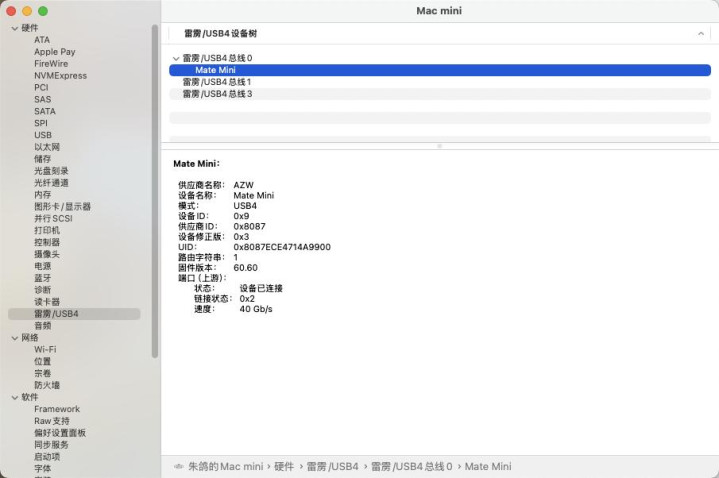Open the SPI entry
This screenshot has width=719, height=478.
[40, 123]
